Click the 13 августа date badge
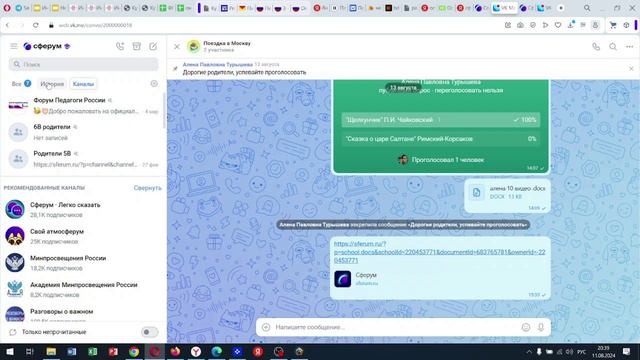Image resolution: width=640 pixels, height=360 pixels. coord(403,87)
